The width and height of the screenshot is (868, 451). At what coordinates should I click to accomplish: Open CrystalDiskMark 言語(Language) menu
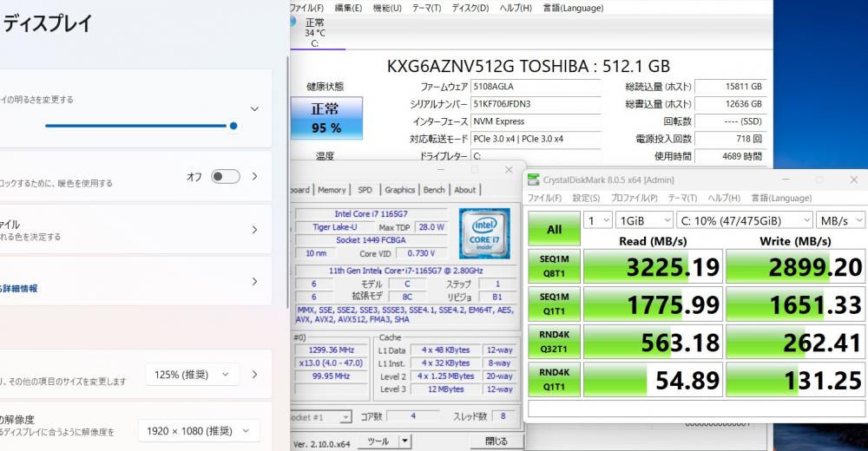tap(781, 198)
